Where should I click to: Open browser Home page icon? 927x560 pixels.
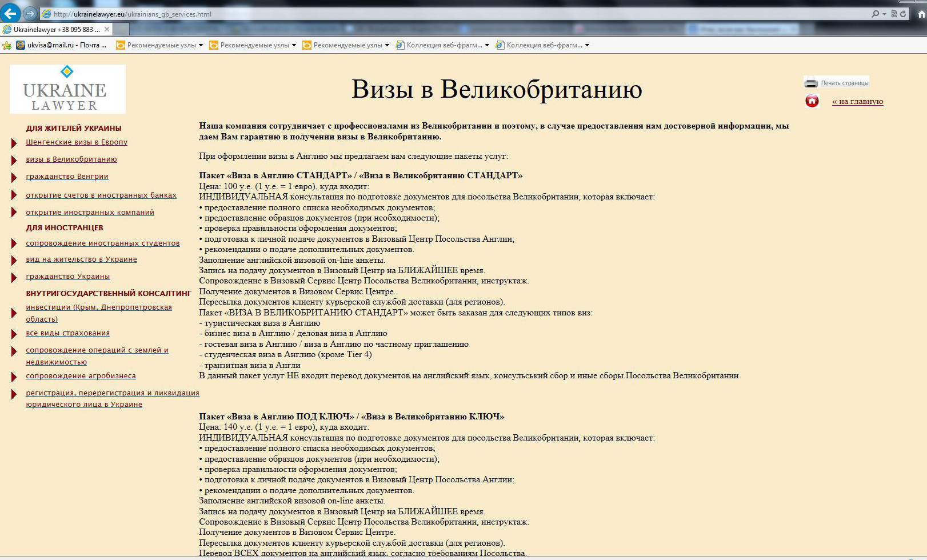[921, 14]
